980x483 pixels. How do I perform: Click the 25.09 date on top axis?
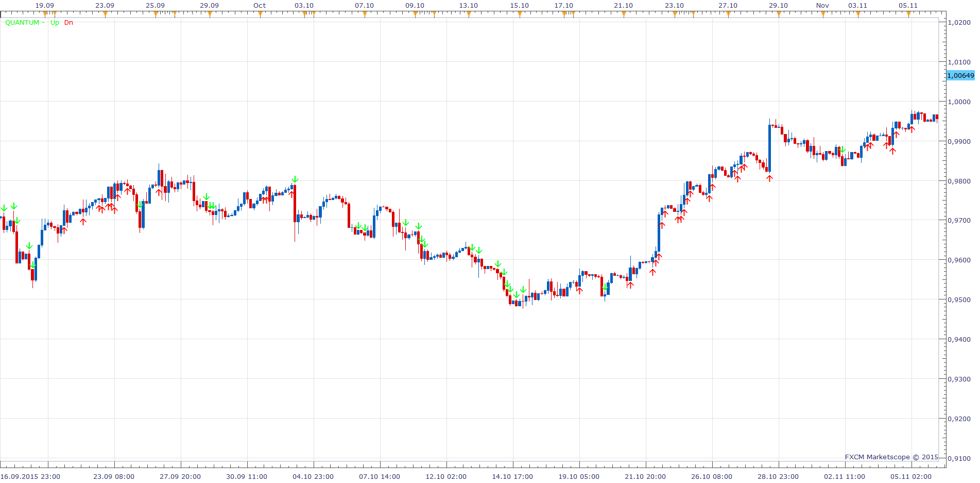pos(155,6)
